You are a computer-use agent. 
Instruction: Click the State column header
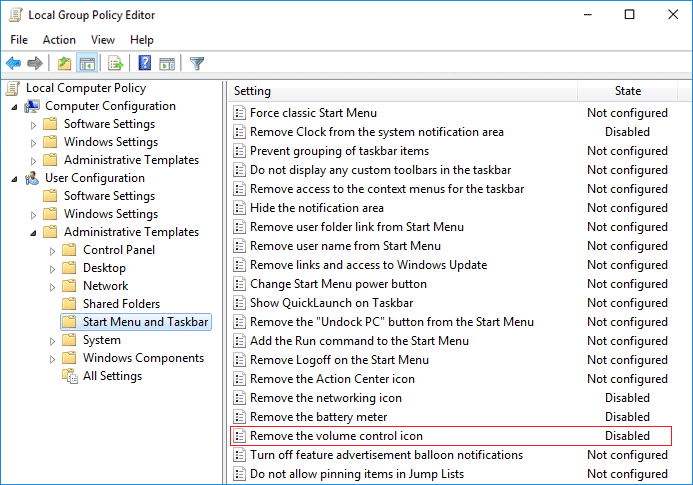(x=627, y=91)
